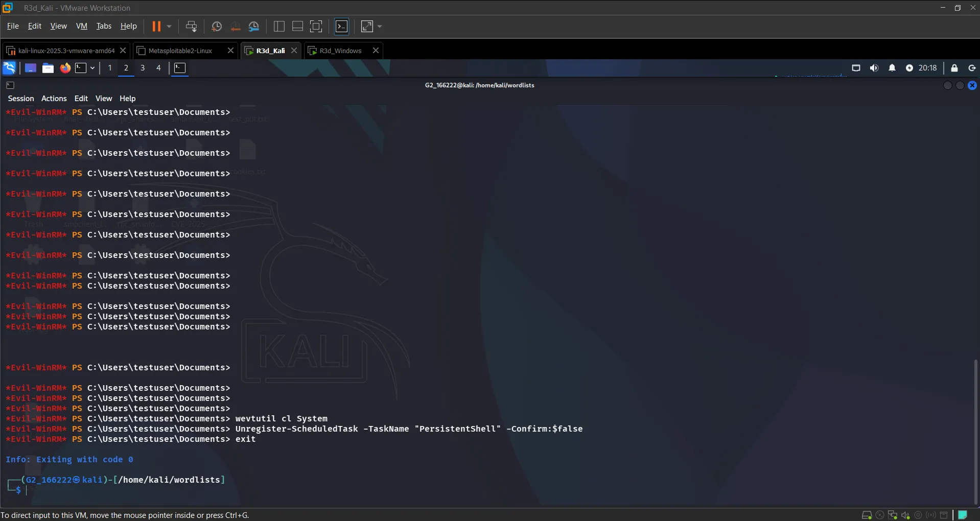Image resolution: width=980 pixels, height=521 pixels.
Task: Open the VMware message log note icon
Action: pyautogui.click(x=963, y=515)
